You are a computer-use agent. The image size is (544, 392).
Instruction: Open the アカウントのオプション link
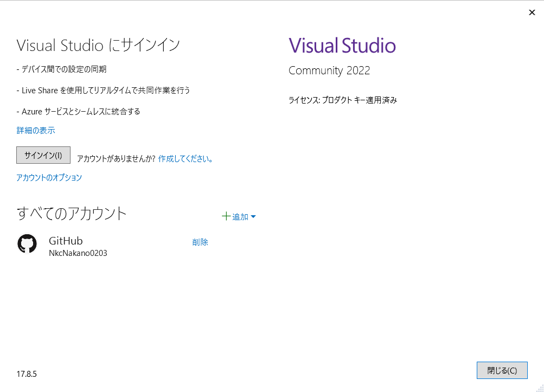(x=49, y=178)
